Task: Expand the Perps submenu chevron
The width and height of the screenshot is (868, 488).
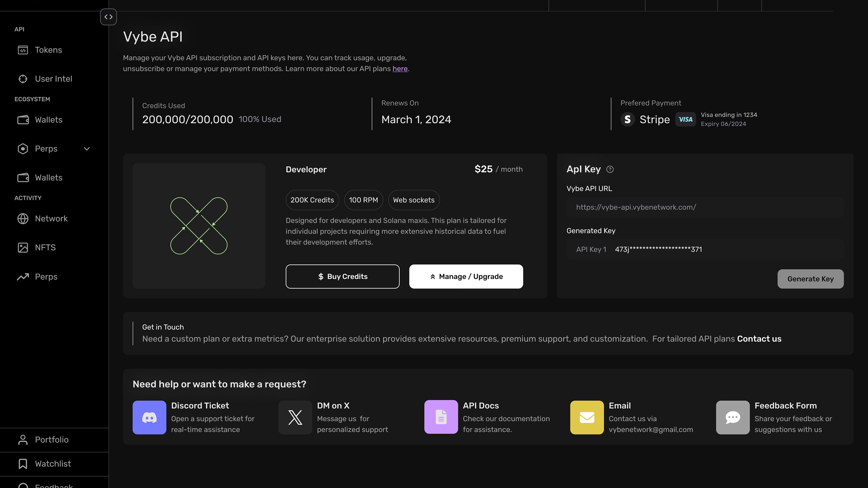Action: (86, 149)
